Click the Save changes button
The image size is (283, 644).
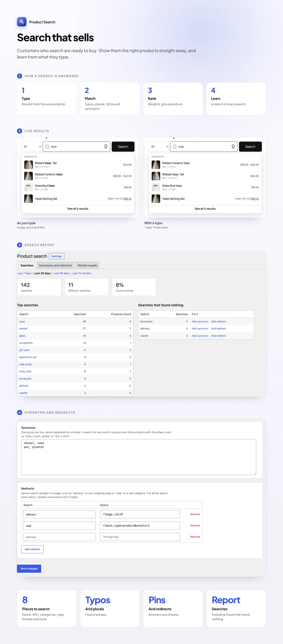[29, 568]
